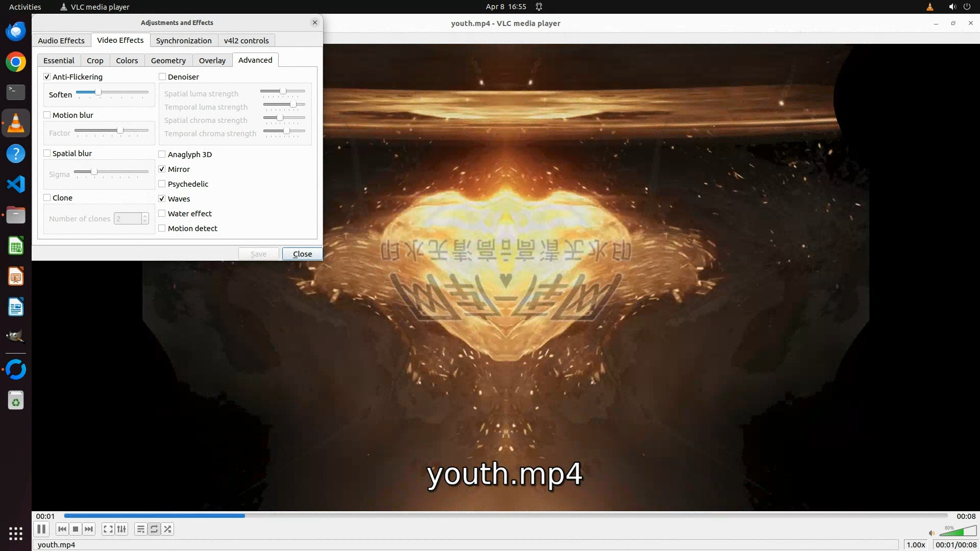Open extended settings equalizer icon
980x551 pixels.
121,529
